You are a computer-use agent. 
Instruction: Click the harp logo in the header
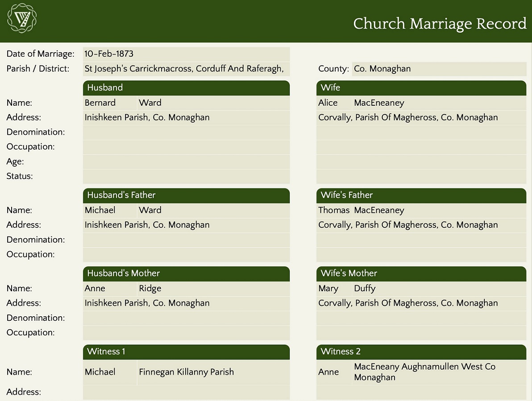(x=22, y=18)
